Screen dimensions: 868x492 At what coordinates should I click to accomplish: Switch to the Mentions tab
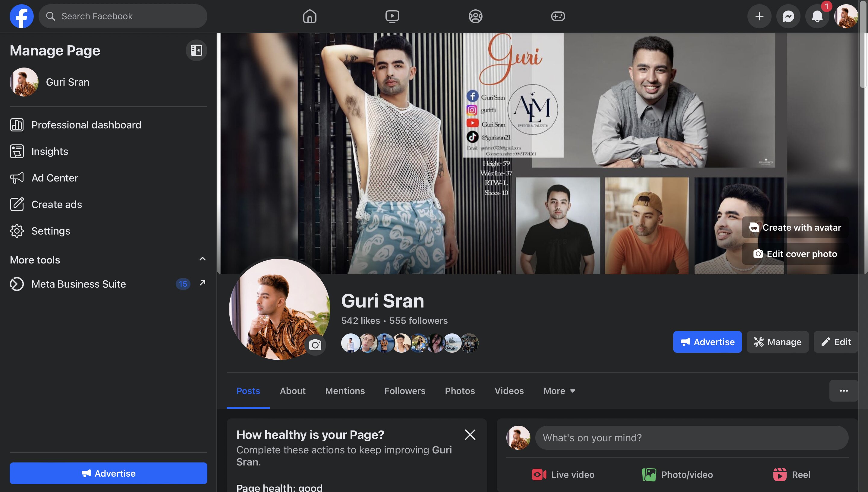point(345,391)
